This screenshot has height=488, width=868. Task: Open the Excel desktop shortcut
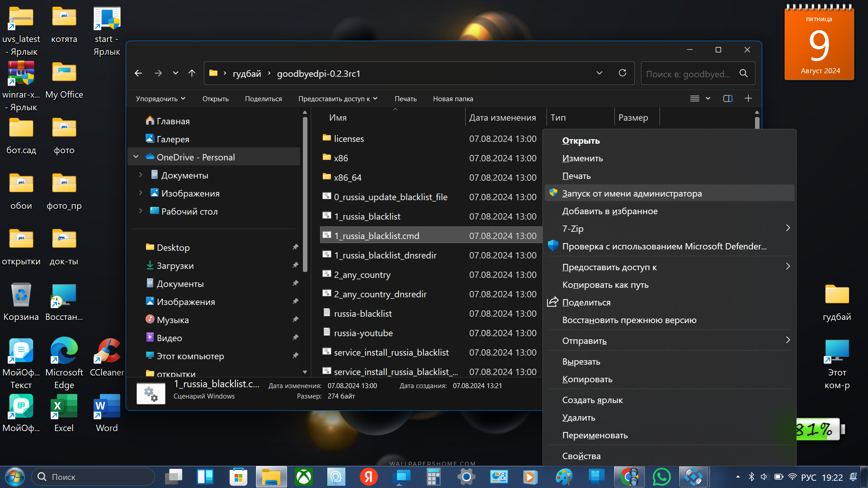[64, 413]
